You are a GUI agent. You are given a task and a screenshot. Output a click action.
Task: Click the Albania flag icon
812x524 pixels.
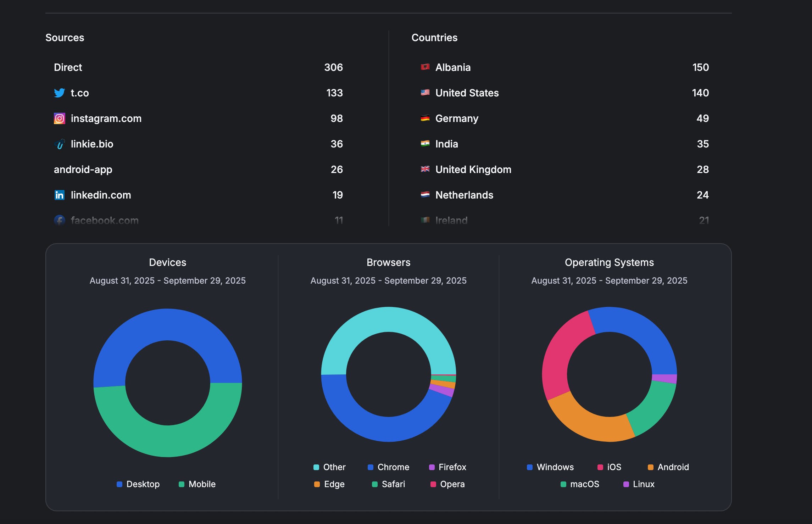click(x=425, y=67)
